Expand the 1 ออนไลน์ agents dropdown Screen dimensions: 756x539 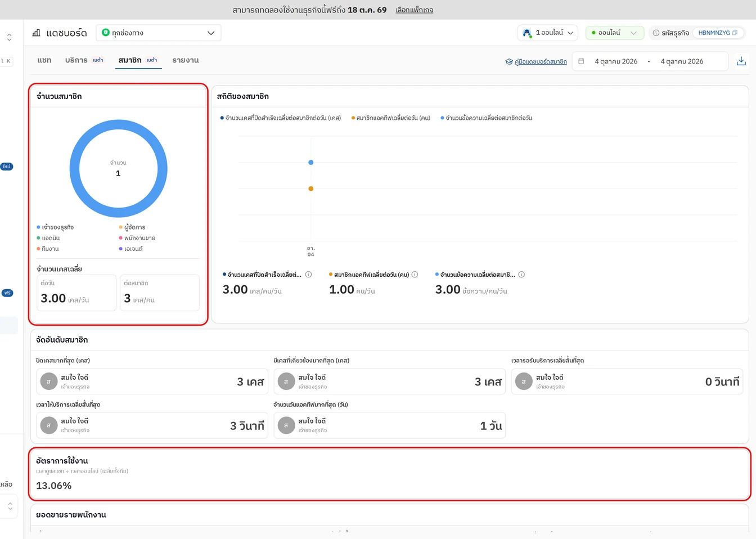coord(548,33)
